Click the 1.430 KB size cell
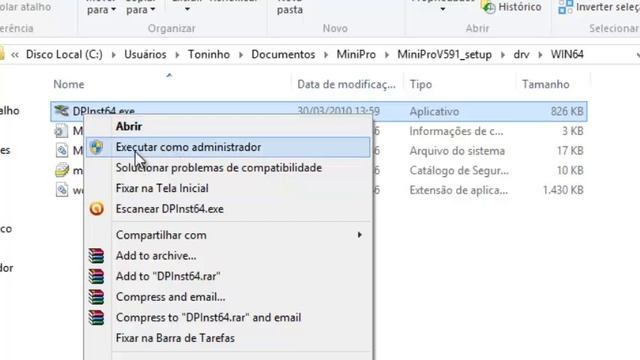Screen dimensions: 640x360 [563, 190]
